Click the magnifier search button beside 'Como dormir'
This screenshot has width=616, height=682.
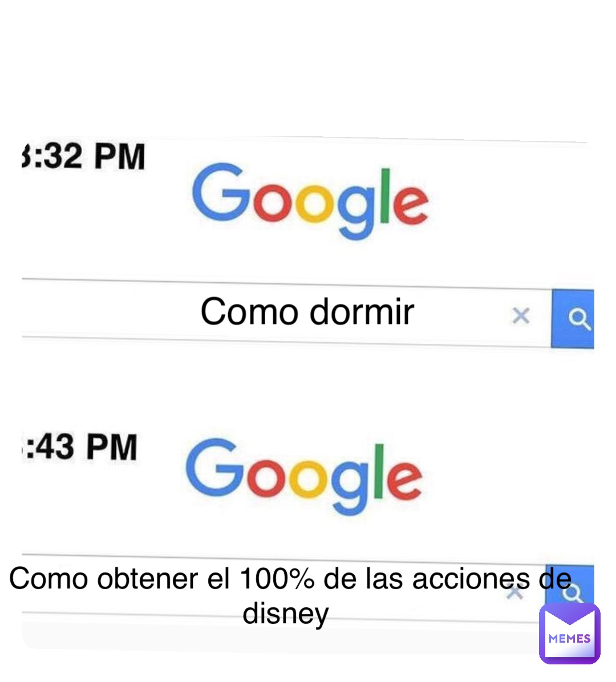[573, 319]
